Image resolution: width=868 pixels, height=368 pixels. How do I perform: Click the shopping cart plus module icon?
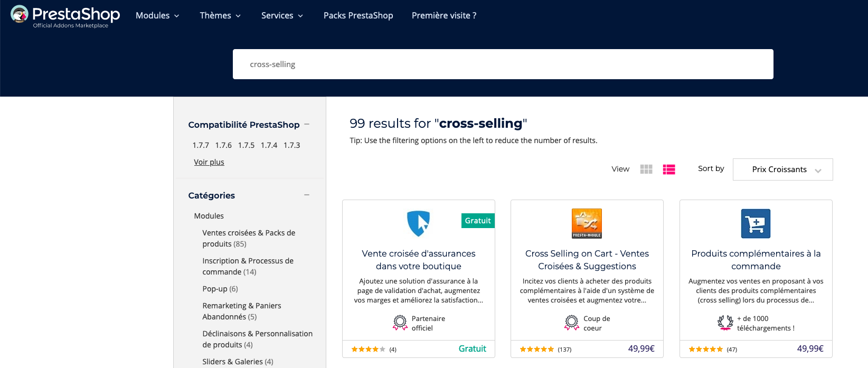pyautogui.click(x=756, y=223)
